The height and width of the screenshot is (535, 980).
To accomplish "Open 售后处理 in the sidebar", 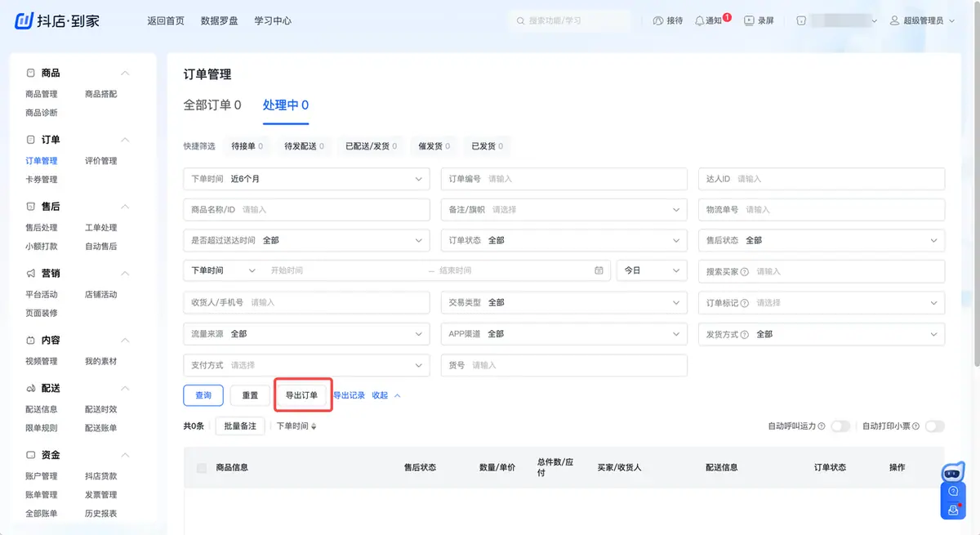I will pos(42,228).
